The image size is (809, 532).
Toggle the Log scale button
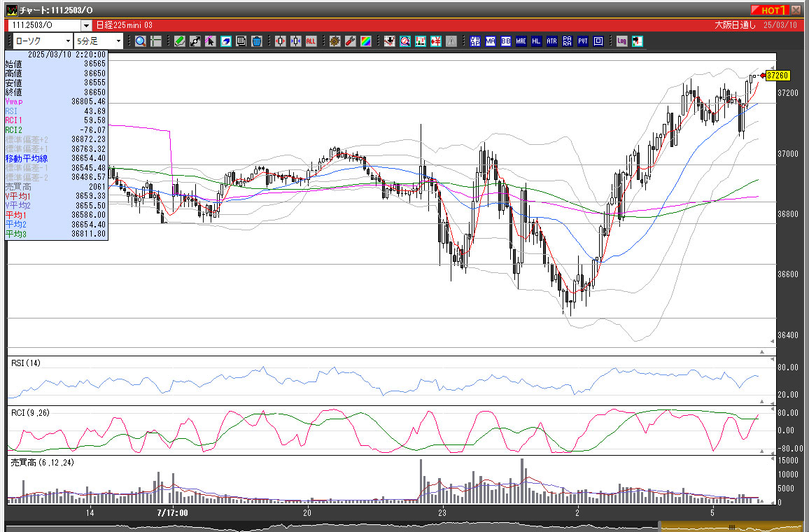(x=621, y=41)
